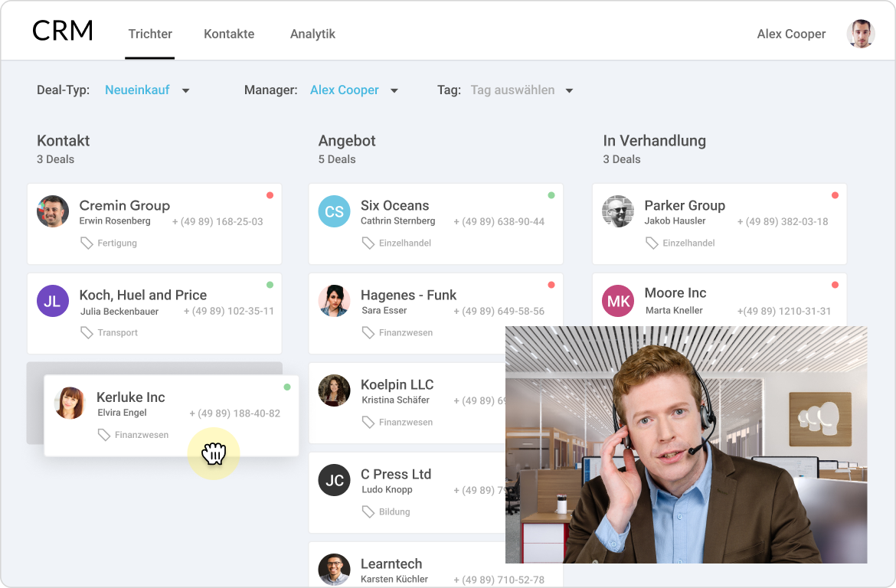The width and height of the screenshot is (896, 588).
Task: Open the Parker Group deal
Action: [719, 224]
